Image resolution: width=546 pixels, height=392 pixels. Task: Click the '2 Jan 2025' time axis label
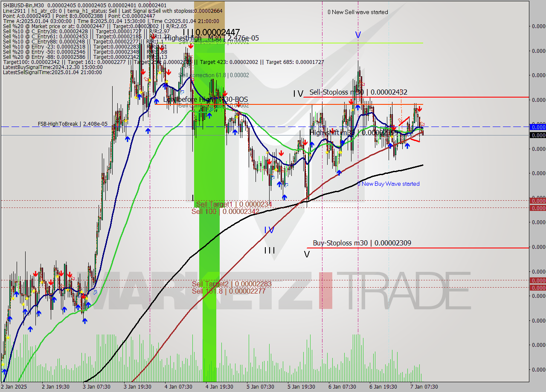(x=14, y=387)
